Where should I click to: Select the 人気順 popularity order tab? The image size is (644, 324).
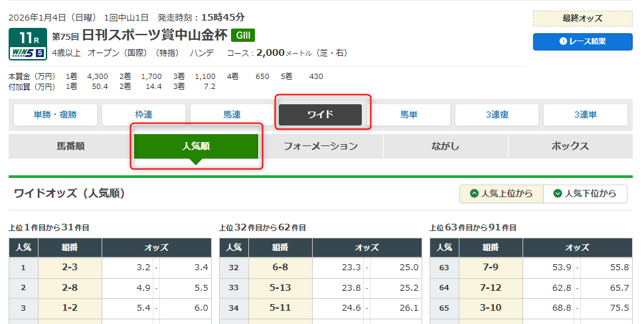[x=196, y=146]
